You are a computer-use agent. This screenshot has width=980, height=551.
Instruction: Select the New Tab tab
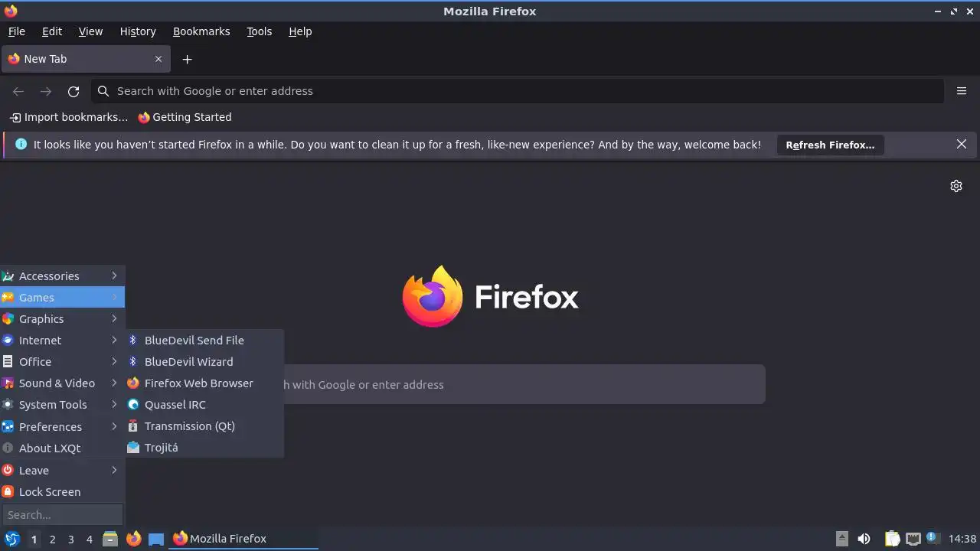86,59
